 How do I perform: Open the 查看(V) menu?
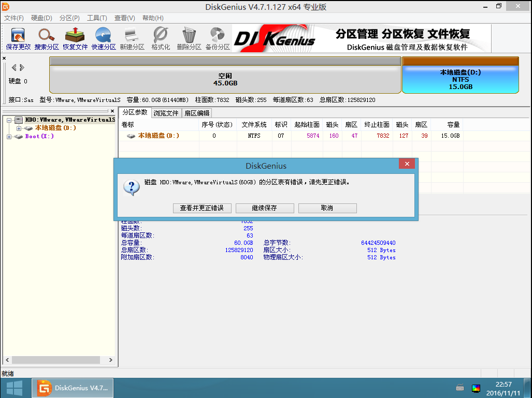tap(124, 18)
